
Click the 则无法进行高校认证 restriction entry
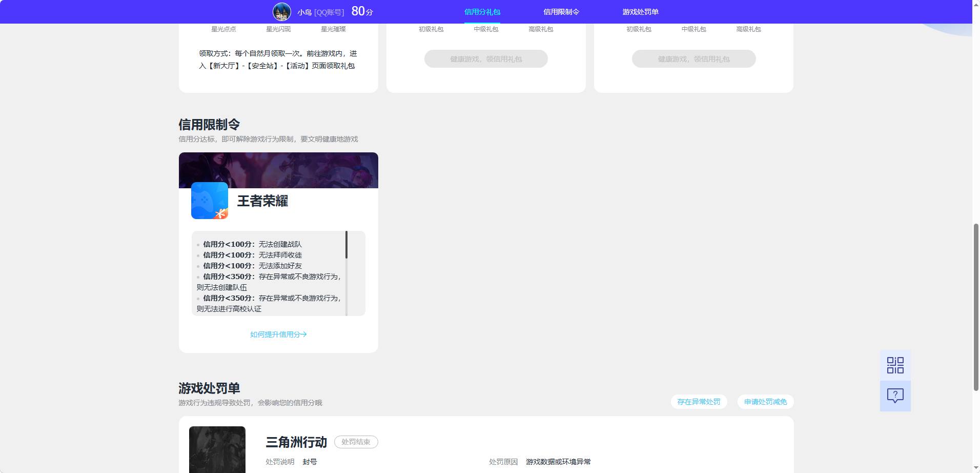coord(269,303)
